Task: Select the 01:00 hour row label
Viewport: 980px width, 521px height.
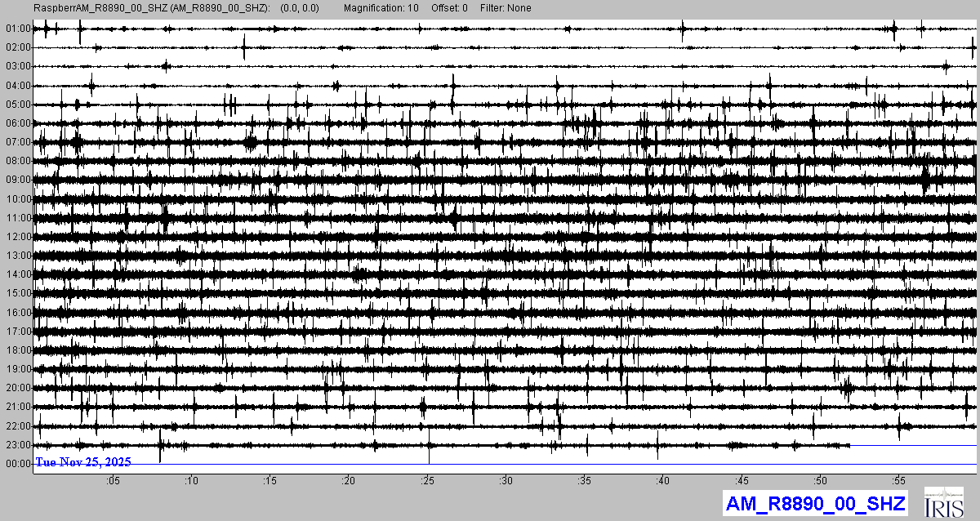Action: coord(17,29)
